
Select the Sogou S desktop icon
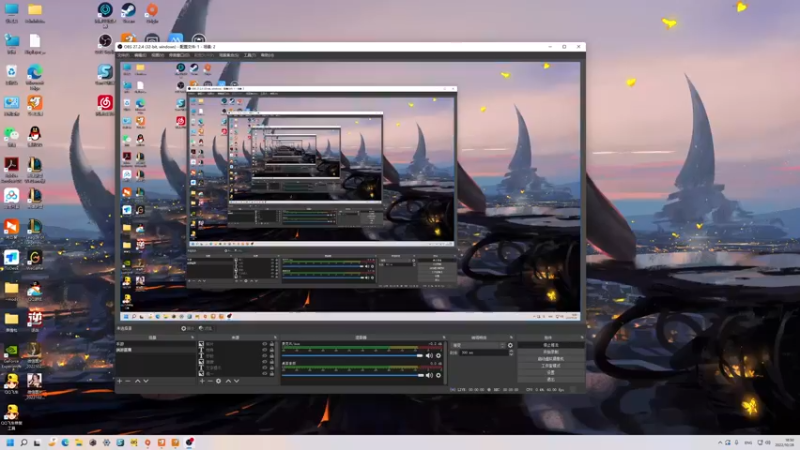click(x=105, y=74)
